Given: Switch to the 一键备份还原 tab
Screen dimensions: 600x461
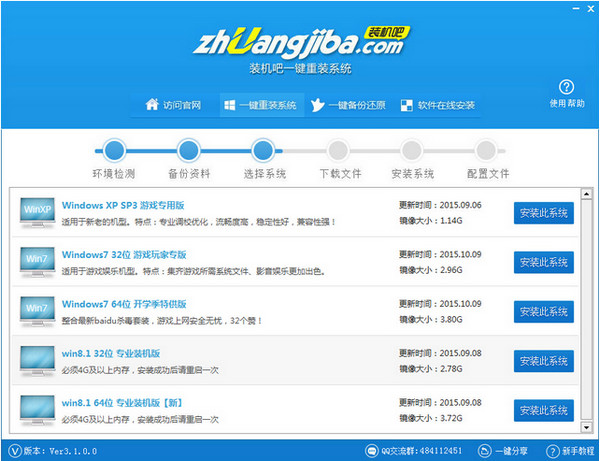Looking at the screenshot, I should click(347, 105).
